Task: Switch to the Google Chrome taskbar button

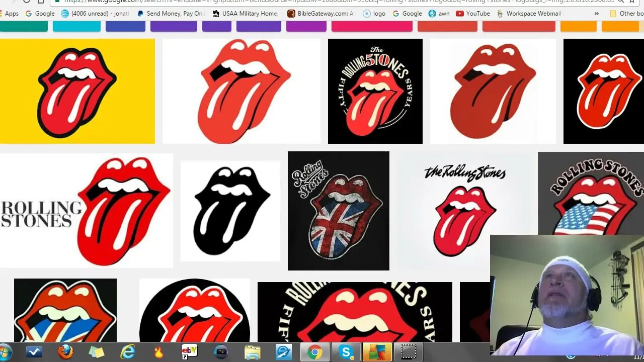Action: (315, 352)
